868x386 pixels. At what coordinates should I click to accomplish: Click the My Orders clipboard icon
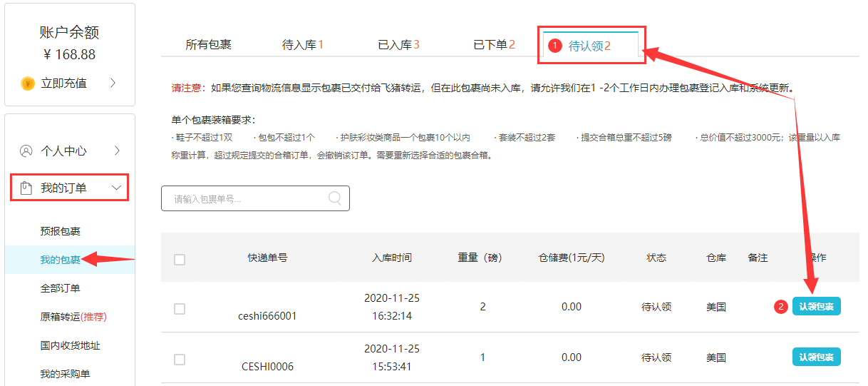click(x=26, y=188)
